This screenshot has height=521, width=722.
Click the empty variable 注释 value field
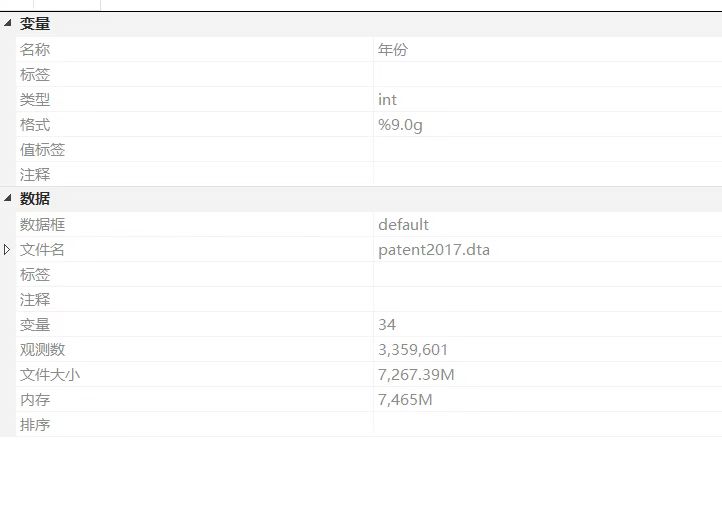(546, 174)
